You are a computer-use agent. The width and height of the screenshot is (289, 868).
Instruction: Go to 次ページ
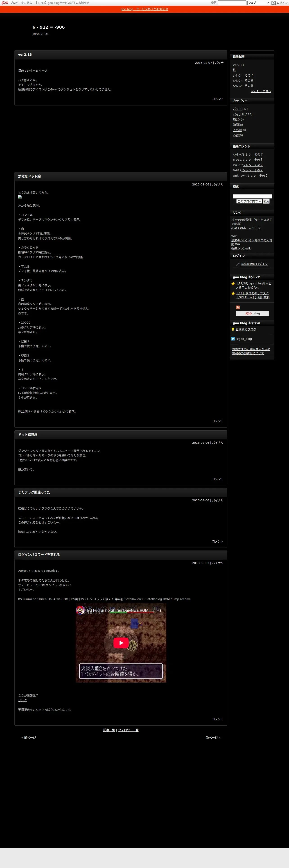coord(212,738)
